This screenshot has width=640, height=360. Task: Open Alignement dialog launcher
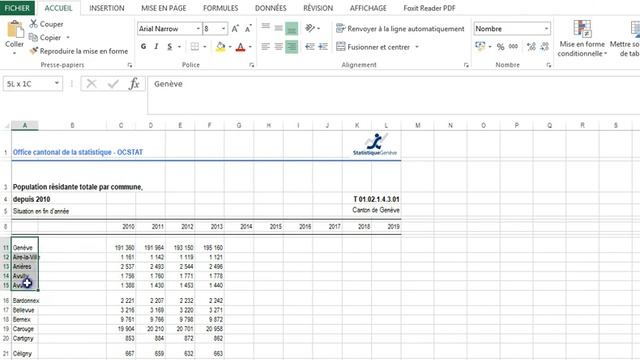click(x=466, y=65)
